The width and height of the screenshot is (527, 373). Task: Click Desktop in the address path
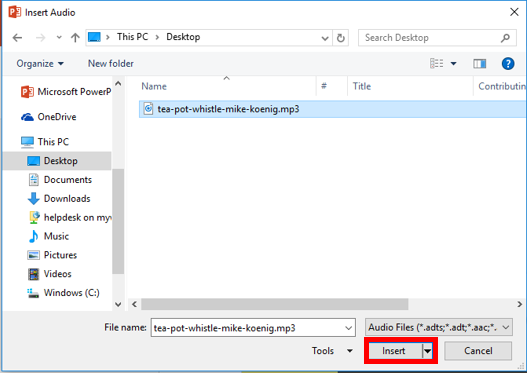[183, 37]
